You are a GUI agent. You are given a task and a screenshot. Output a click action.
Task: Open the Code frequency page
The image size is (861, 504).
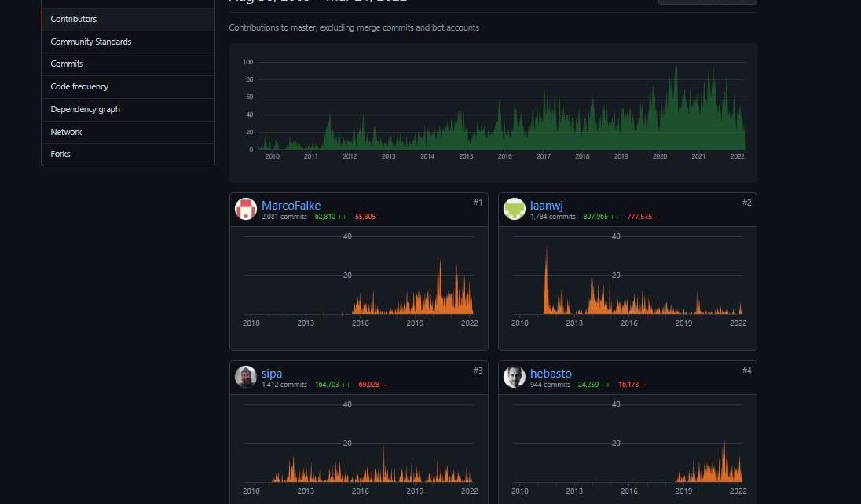click(79, 86)
